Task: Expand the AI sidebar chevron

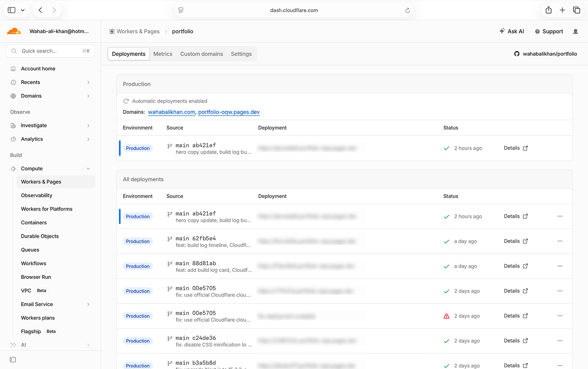Action: click(88, 345)
